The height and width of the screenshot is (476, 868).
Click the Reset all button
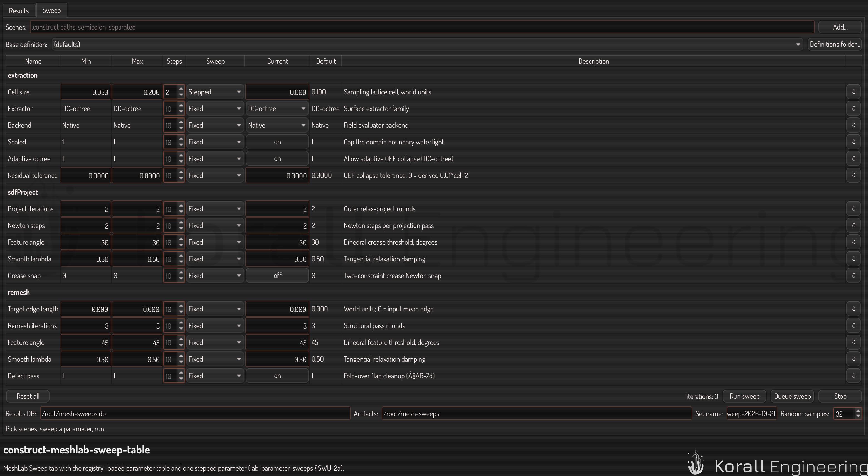[x=28, y=396]
